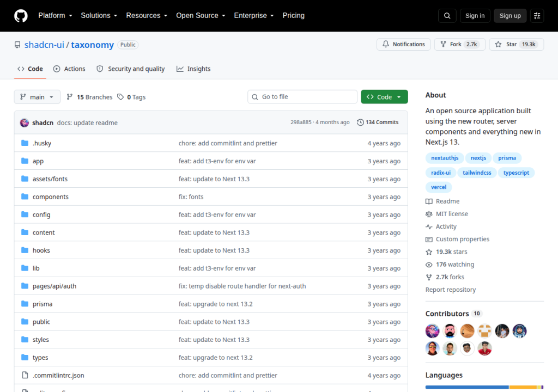This screenshot has height=392, width=558.
Task: Open the 'docs: update readme' commit message
Action: (87, 122)
